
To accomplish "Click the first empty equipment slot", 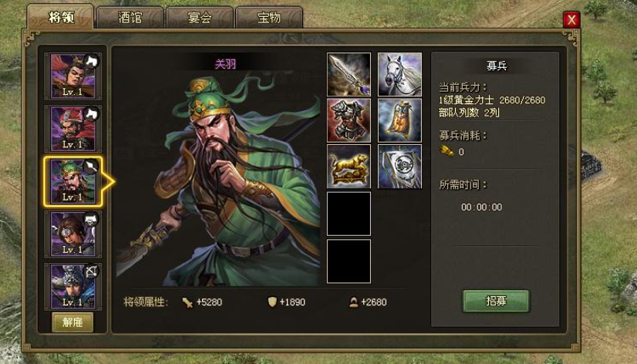I will coord(349,214).
